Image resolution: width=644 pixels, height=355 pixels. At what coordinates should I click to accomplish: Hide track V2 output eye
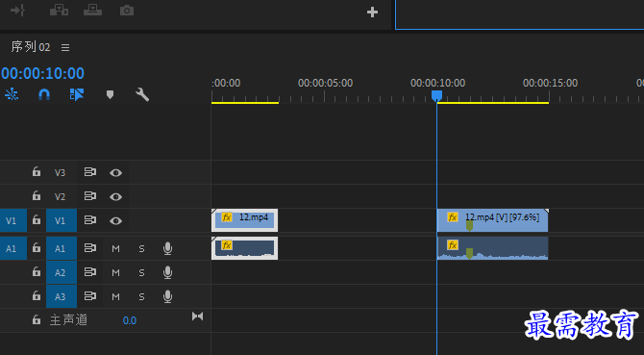click(115, 197)
